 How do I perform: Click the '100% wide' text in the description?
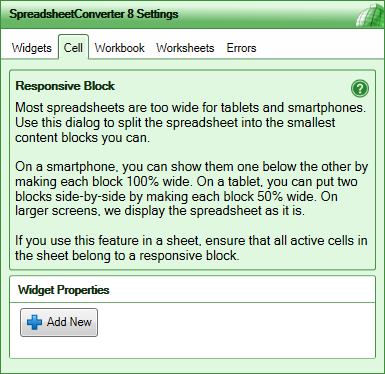coord(159,182)
